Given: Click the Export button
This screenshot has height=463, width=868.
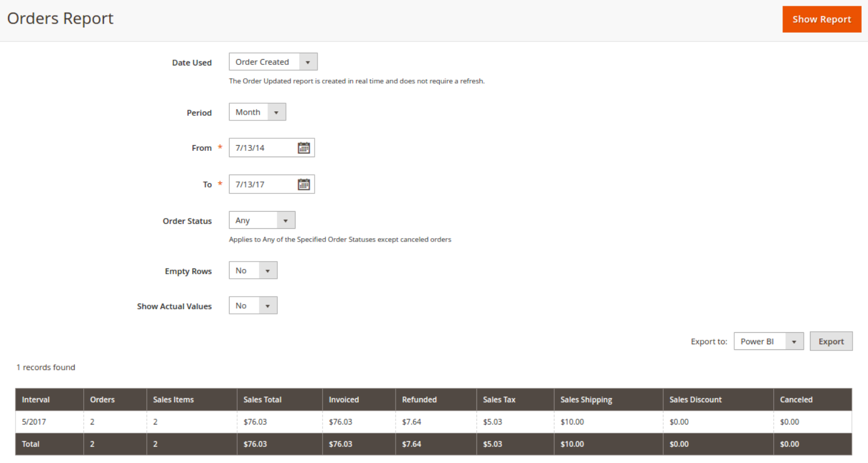Looking at the screenshot, I should [x=831, y=341].
